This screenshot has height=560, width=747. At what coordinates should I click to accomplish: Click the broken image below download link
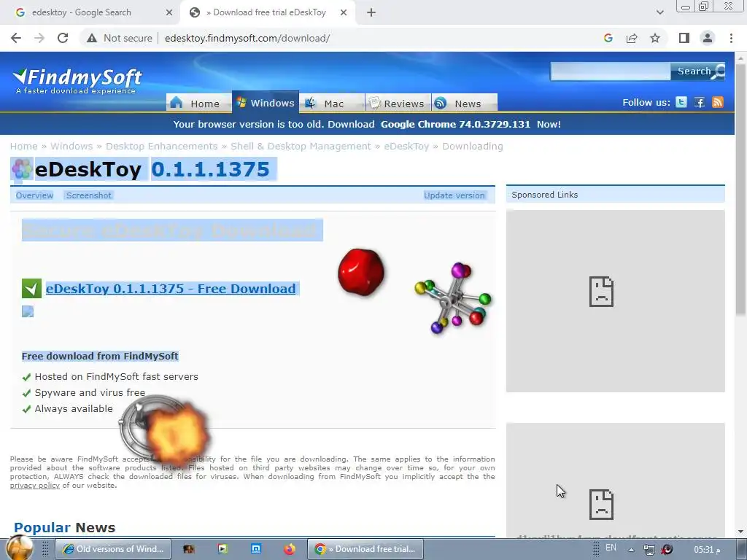click(x=28, y=311)
